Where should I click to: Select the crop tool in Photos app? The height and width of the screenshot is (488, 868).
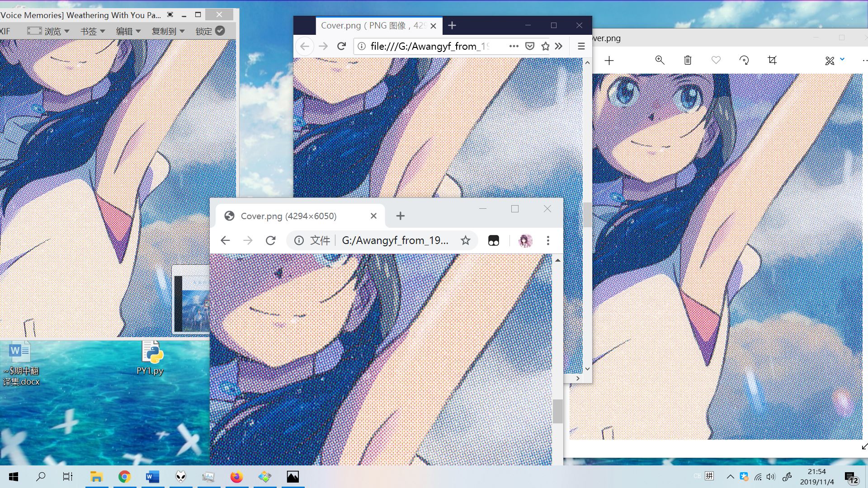(x=772, y=60)
